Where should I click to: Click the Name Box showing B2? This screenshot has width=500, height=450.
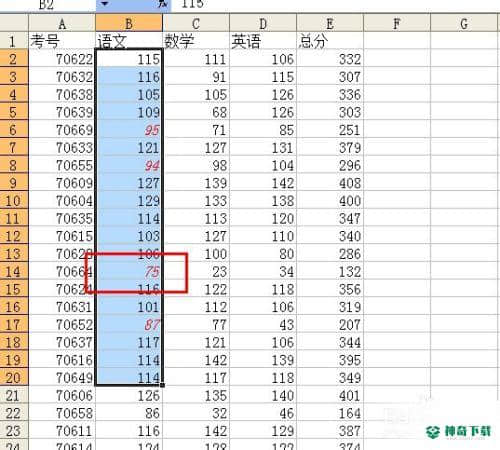(x=47, y=5)
